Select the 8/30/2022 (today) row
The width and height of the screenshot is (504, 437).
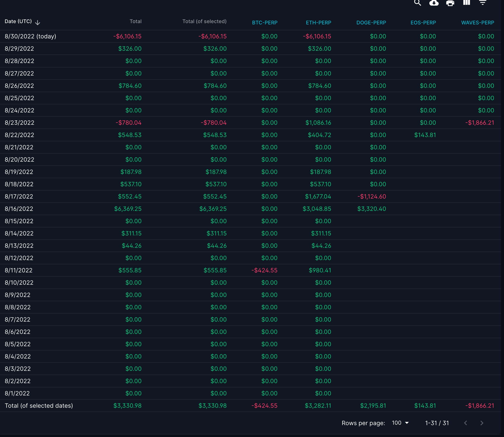click(31, 36)
